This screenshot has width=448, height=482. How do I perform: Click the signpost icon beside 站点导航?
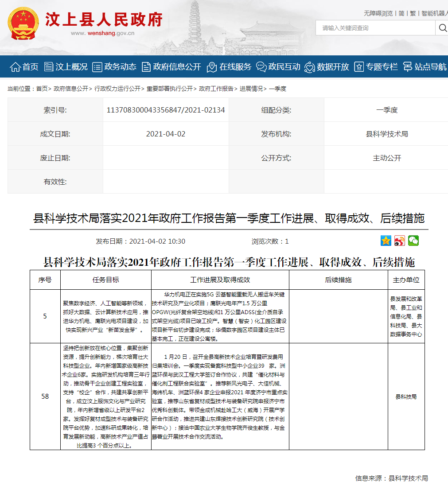pos(407,67)
